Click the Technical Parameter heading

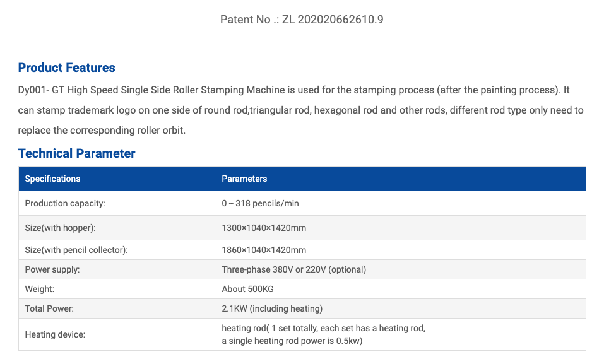76,153
